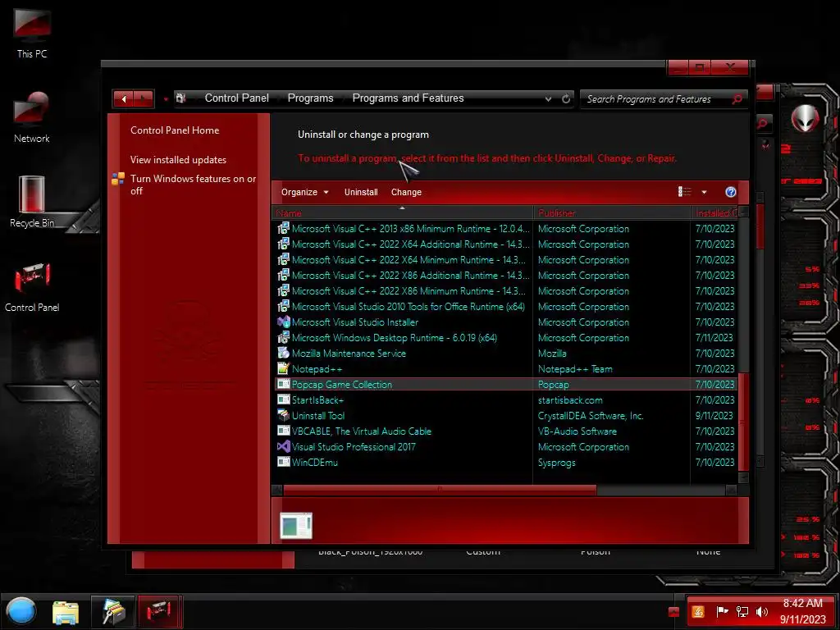
Task: Select the Control Panel breadcrumb
Action: (x=237, y=98)
